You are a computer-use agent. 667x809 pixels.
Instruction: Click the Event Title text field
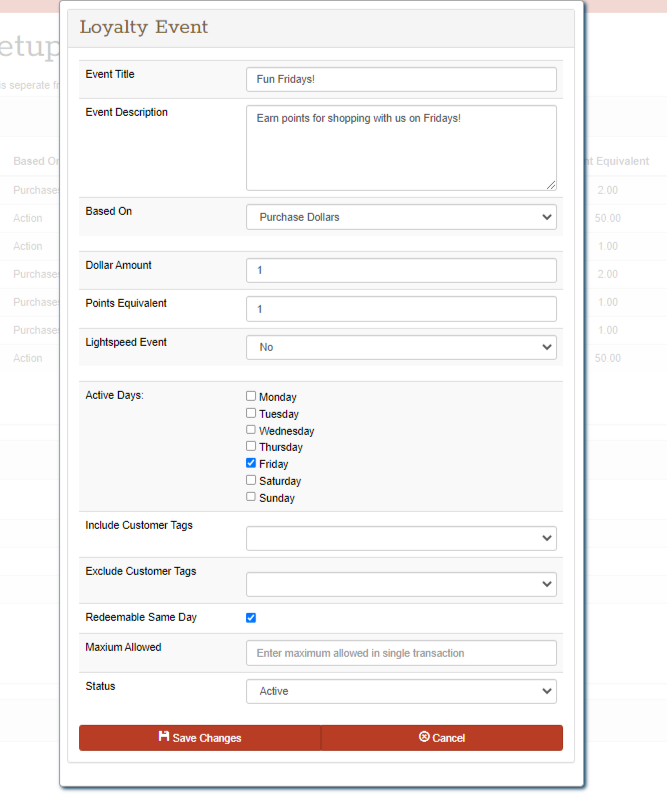(401, 79)
